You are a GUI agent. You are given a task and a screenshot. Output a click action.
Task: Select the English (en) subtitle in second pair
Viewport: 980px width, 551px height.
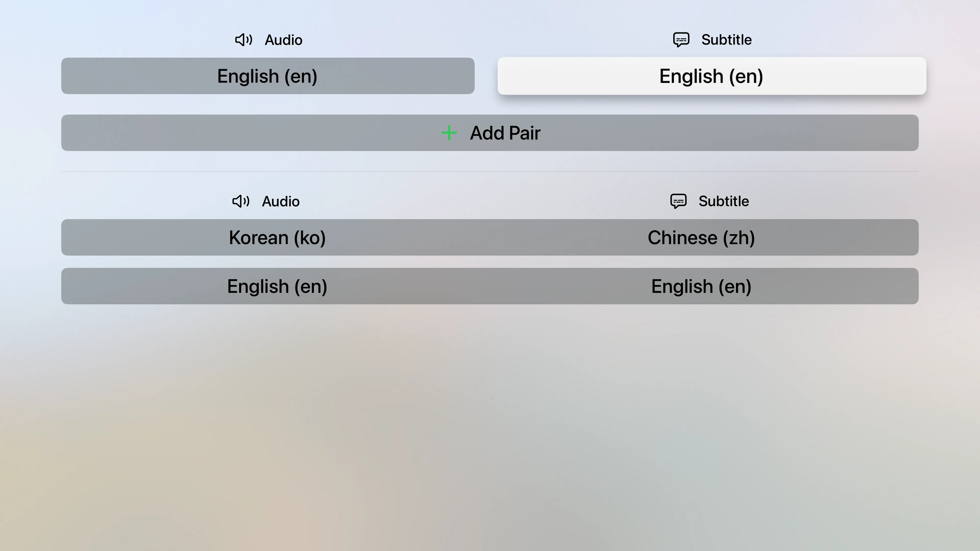(701, 286)
